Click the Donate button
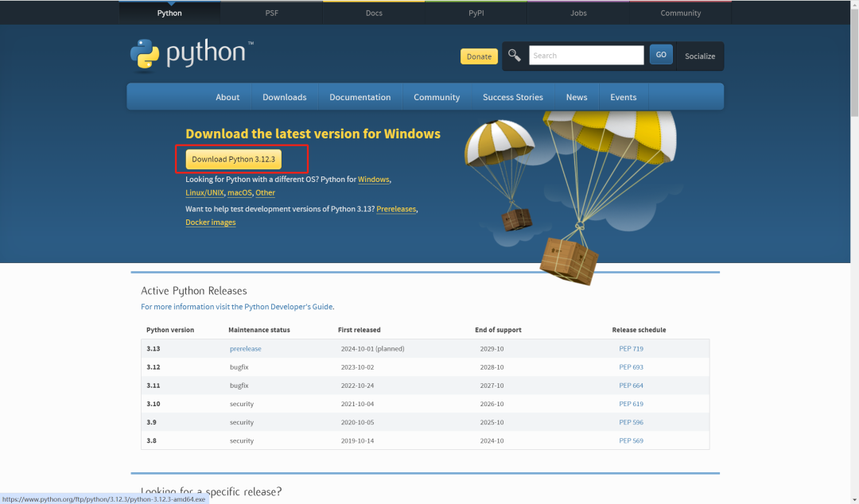The width and height of the screenshot is (859, 504). click(x=479, y=56)
